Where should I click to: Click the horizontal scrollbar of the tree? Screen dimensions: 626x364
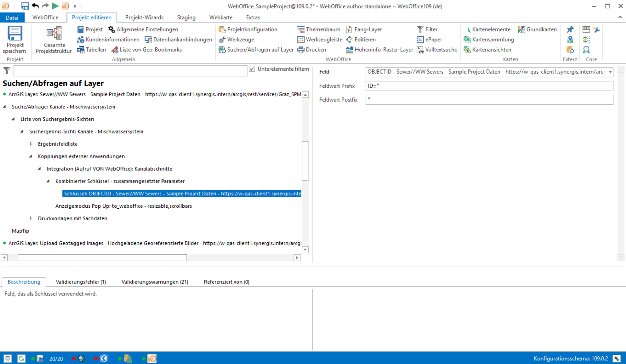[102, 258]
